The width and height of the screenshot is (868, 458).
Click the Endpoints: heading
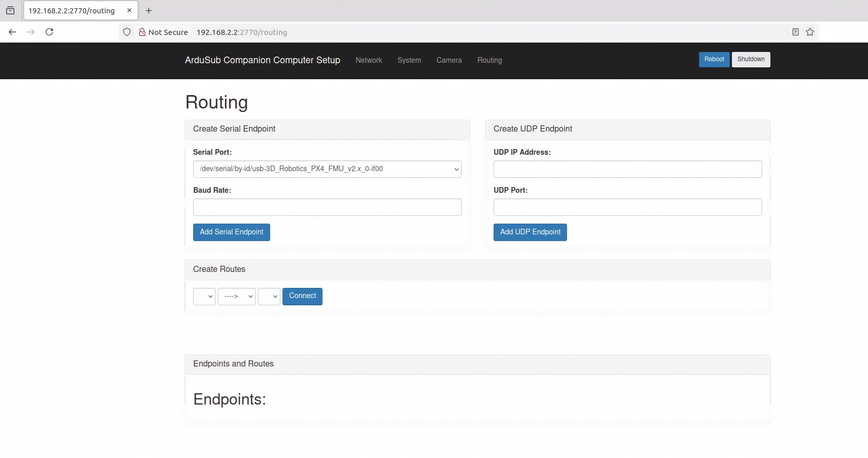pyautogui.click(x=230, y=399)
